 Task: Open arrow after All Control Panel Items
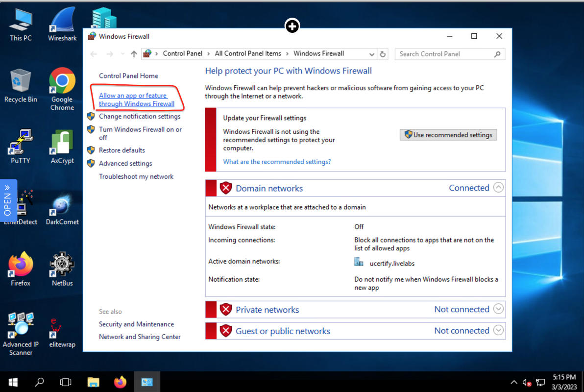click(x=287, y=54)
